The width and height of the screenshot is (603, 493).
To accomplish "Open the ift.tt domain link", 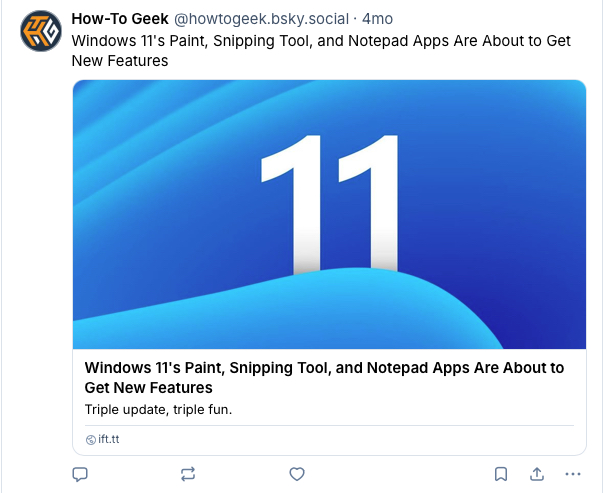I will pyautogui.click(x=109, y=439).
